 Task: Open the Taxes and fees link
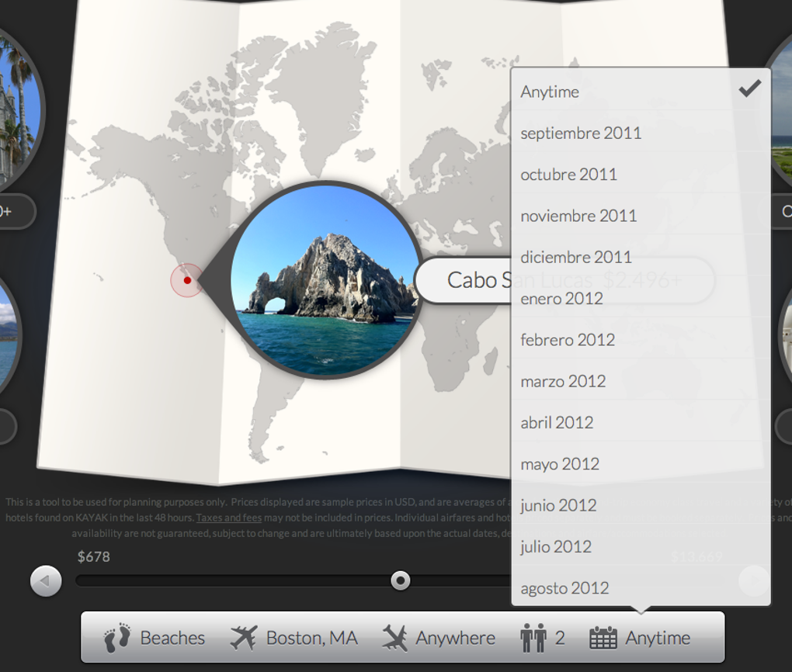point(229,518)
